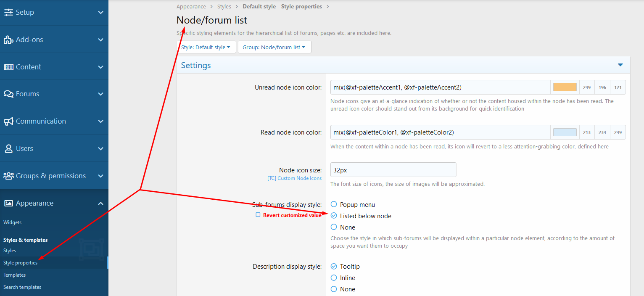Click the 234 green value of read color
The width and height of the screenshot is (644, 296).
(602, 132)
